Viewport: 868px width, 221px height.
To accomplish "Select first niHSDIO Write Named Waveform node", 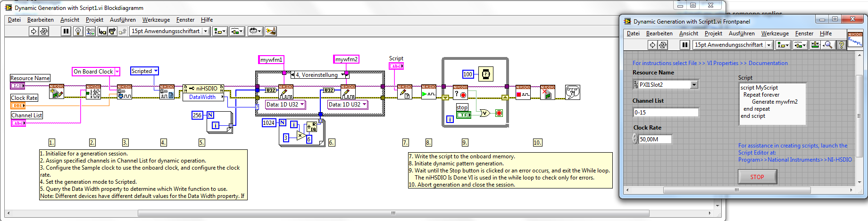I will (x=286, y=91).
